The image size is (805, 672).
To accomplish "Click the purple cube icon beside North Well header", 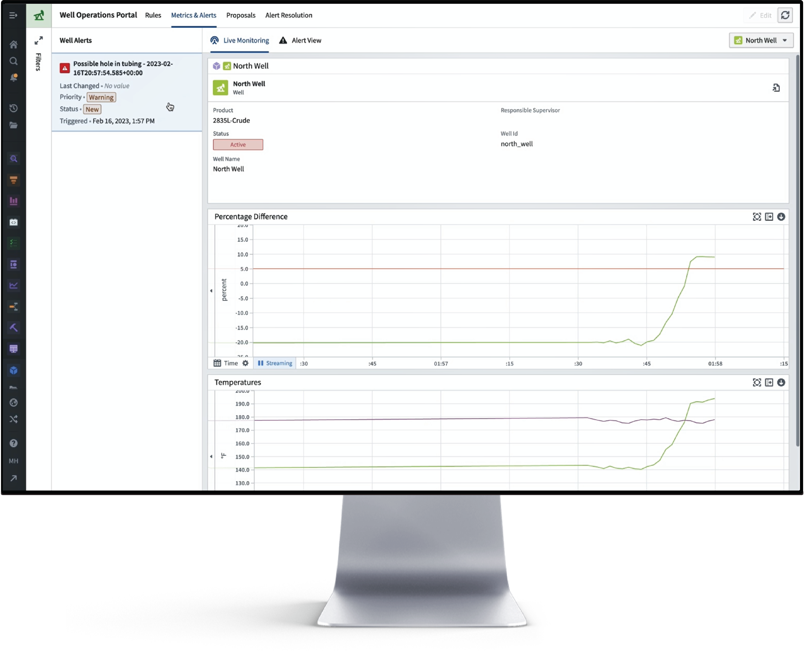I will tap(217, 66).
